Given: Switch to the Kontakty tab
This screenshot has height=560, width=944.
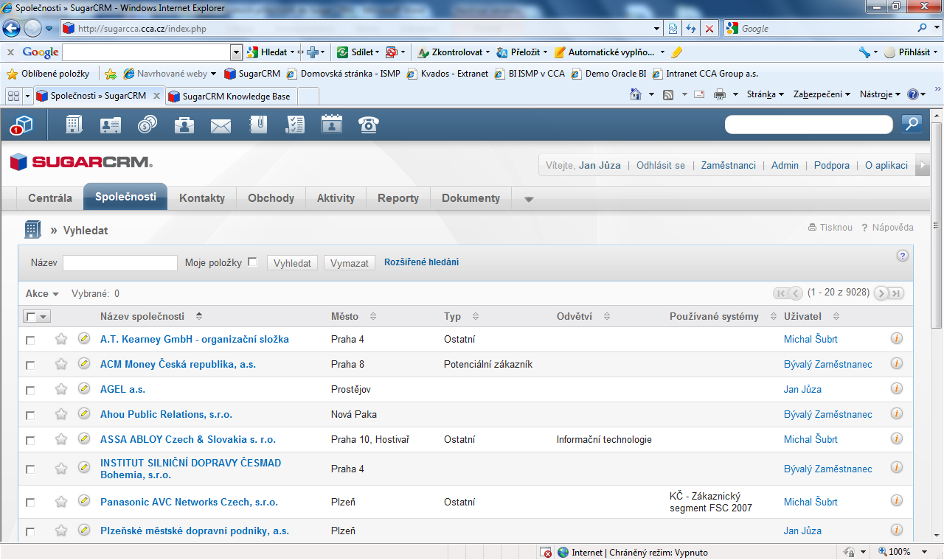Looking at the screenshot, I should click(202, 198).
